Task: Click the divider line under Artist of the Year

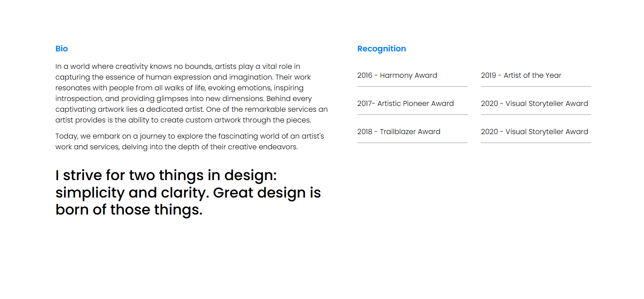Action: point(536,86)
